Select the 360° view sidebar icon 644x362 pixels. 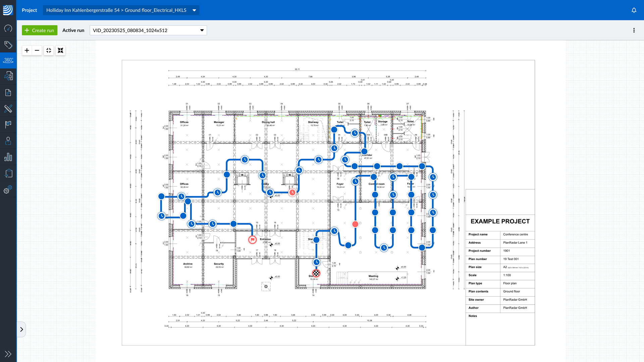[8, 60]
